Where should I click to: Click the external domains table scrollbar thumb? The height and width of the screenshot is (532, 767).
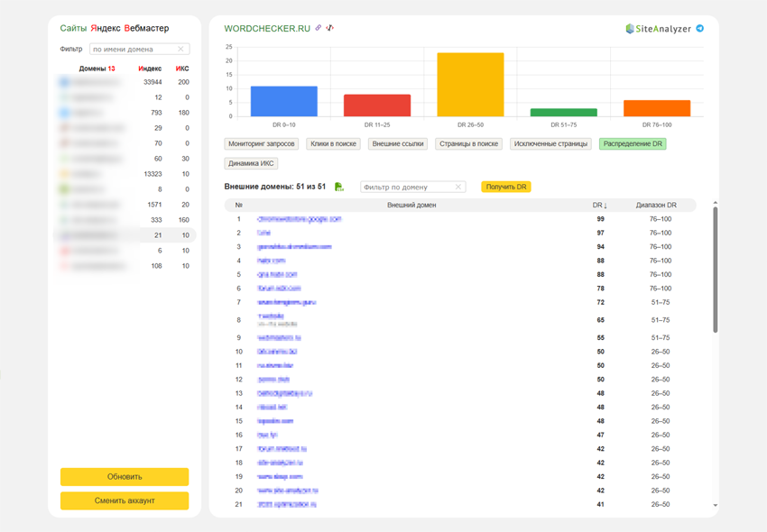point(716,270)
